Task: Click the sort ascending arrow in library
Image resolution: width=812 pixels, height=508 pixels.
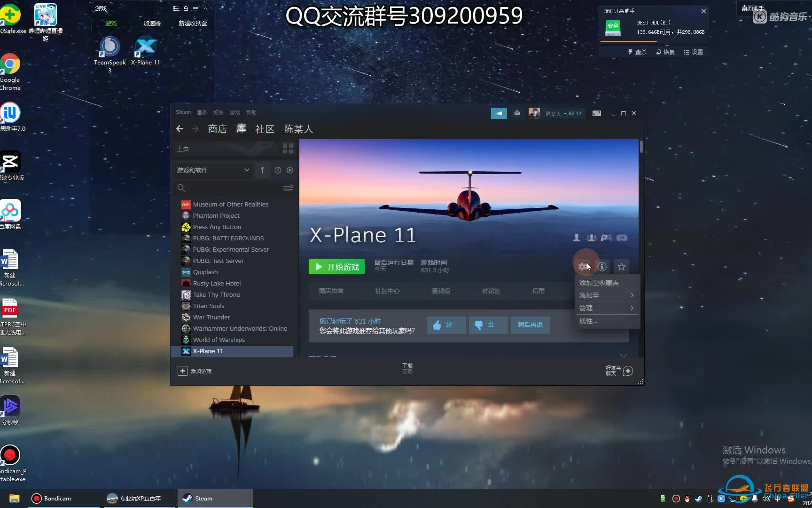Action: [x=263, y=170]
